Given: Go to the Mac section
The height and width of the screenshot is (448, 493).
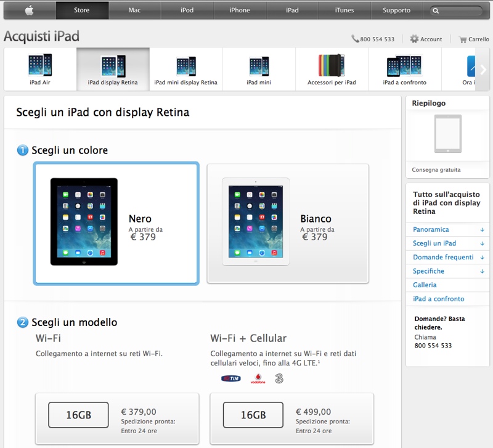Looking at the screenshot, I should 134,10.
